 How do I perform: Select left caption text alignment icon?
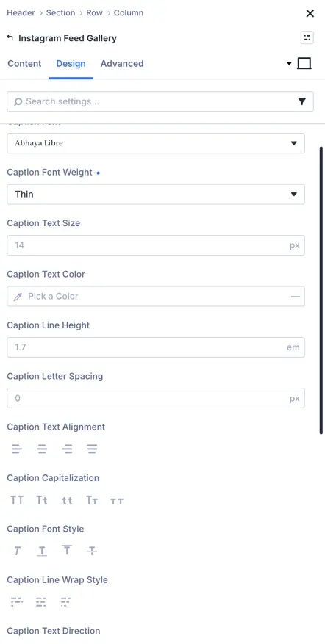(x=17, y=449)
